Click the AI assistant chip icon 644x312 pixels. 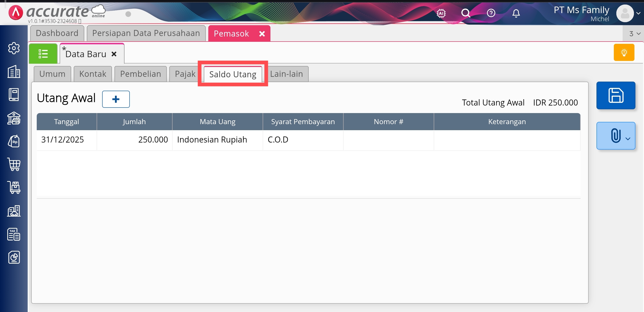point(441,13)
